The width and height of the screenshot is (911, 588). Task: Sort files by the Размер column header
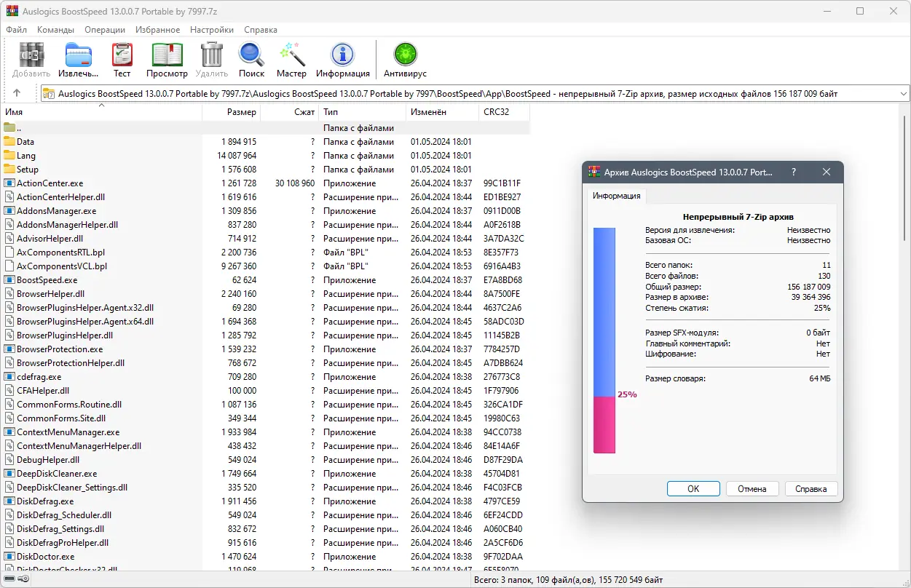click(x=231, y=112)
